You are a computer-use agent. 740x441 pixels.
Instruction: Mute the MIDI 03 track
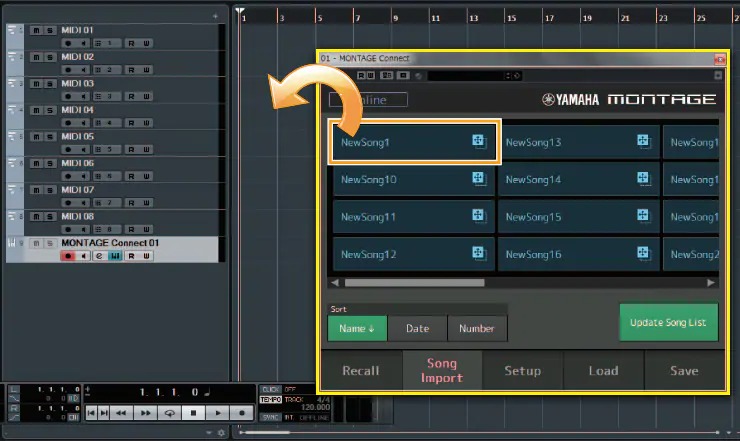pos(36,84)
